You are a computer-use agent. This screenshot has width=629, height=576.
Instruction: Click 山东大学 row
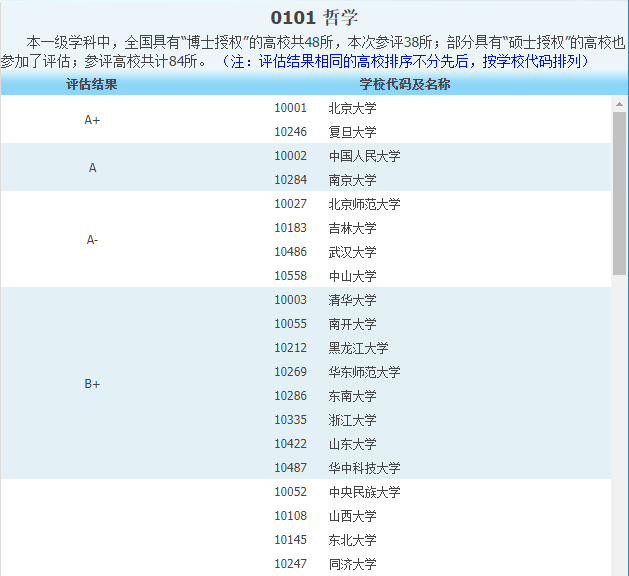click(x=398, y=444)
